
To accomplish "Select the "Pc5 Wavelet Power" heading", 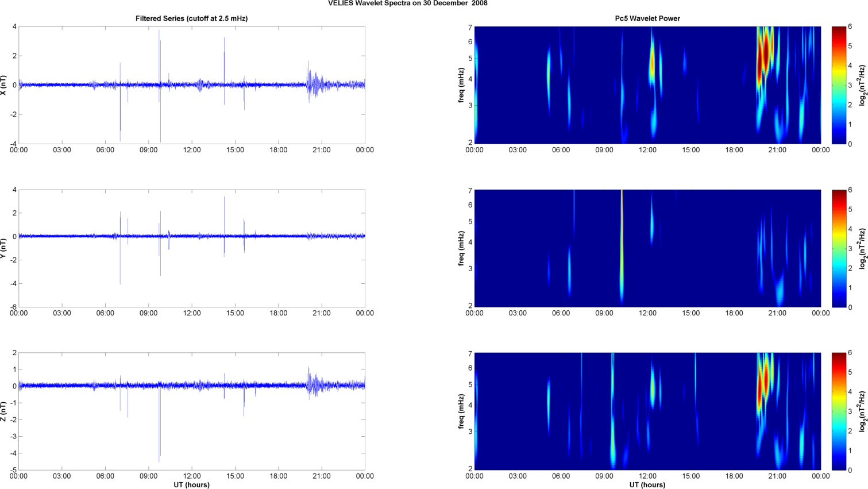I will tap(647, 18).
